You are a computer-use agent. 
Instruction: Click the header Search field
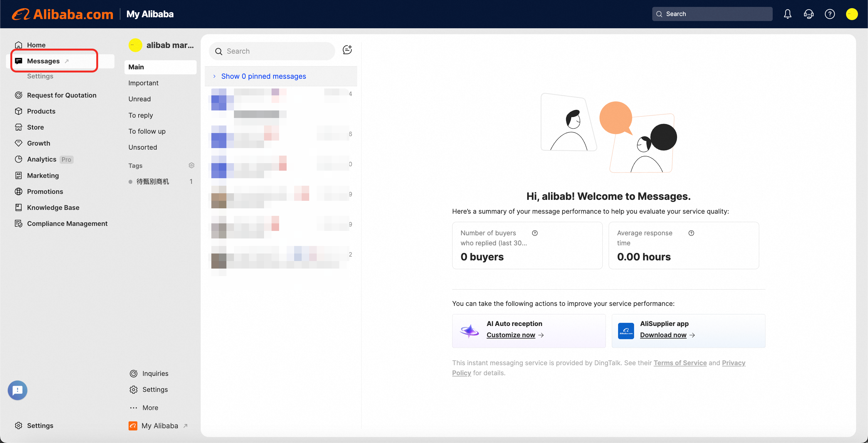pyautogui.click(x=712, y=14)
